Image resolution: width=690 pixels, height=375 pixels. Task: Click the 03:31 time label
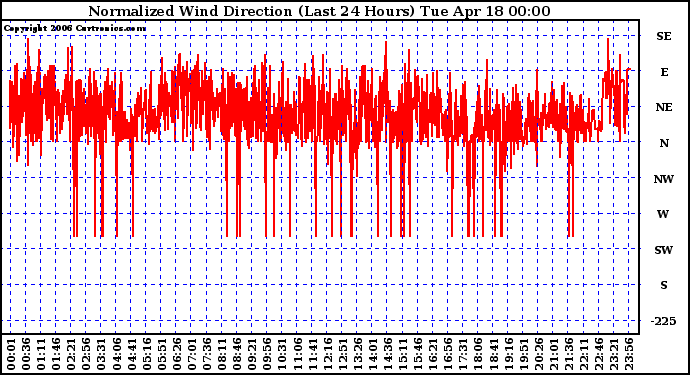[x=101, y=354]
